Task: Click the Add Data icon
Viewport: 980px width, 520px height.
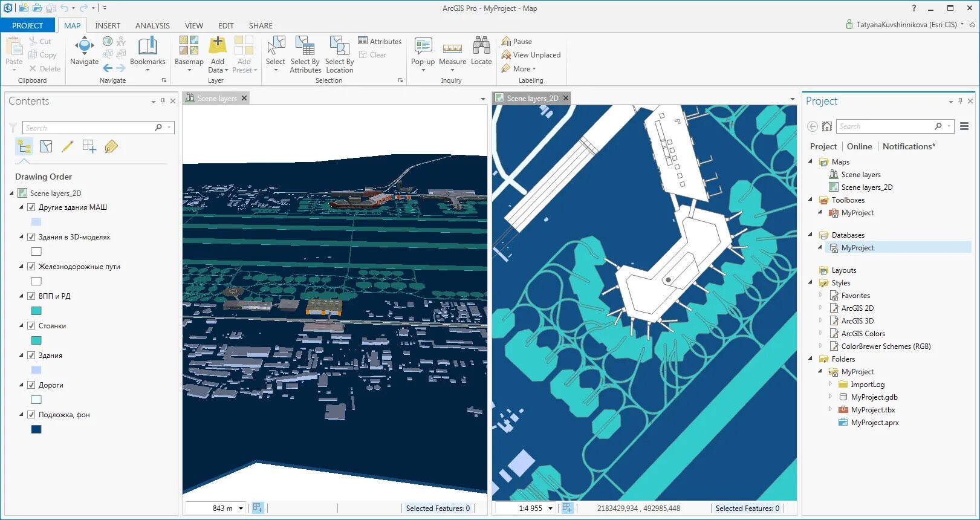Action: [x=218, y=46]
